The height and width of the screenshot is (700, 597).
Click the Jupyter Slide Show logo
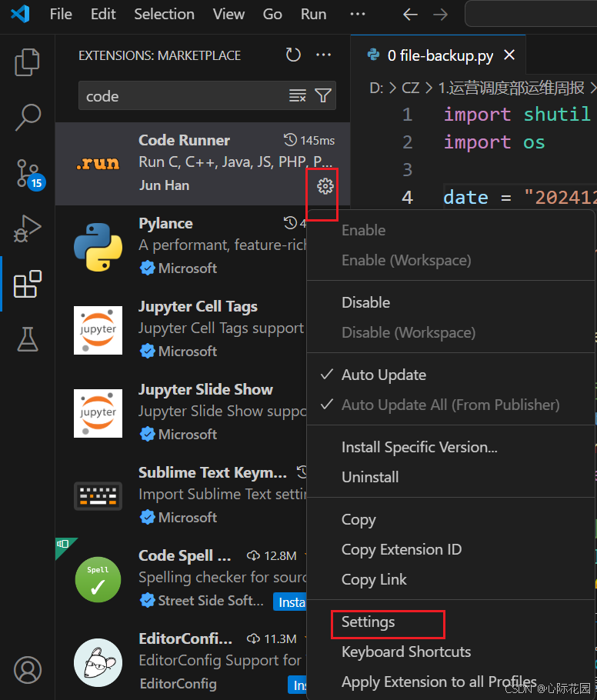(98, 413)
